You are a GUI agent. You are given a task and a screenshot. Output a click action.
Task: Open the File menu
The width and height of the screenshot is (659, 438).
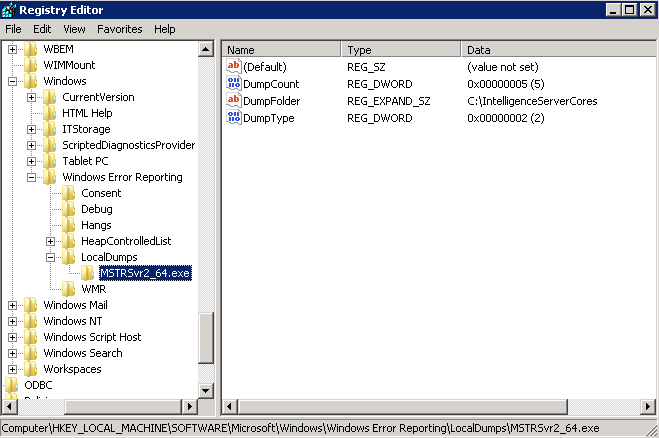tap(14, 29)
